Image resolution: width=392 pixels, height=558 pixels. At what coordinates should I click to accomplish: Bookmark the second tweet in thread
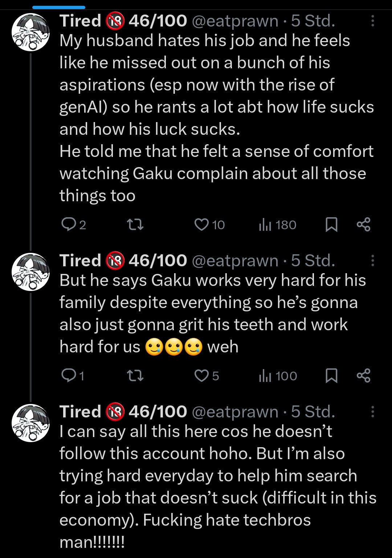pos(331,376)
